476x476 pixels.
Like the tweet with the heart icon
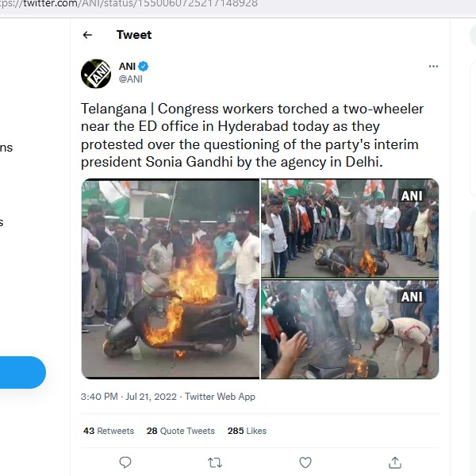305,462
